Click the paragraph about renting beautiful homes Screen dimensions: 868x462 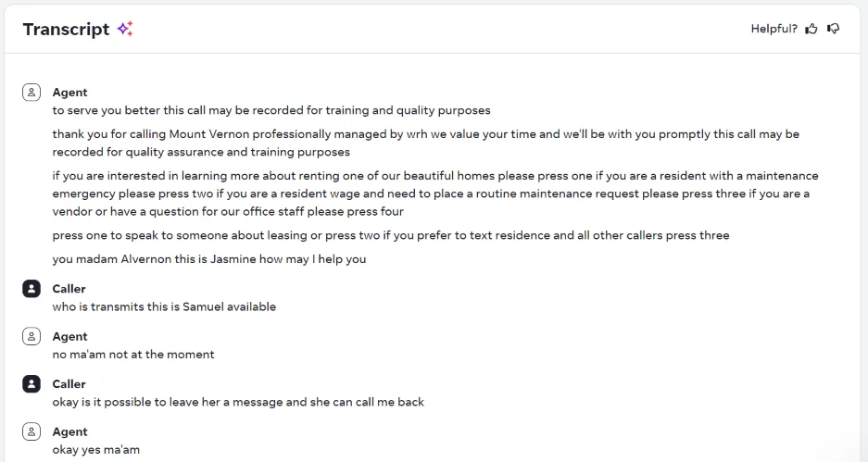pyautogui.click(x=435, y=194)
